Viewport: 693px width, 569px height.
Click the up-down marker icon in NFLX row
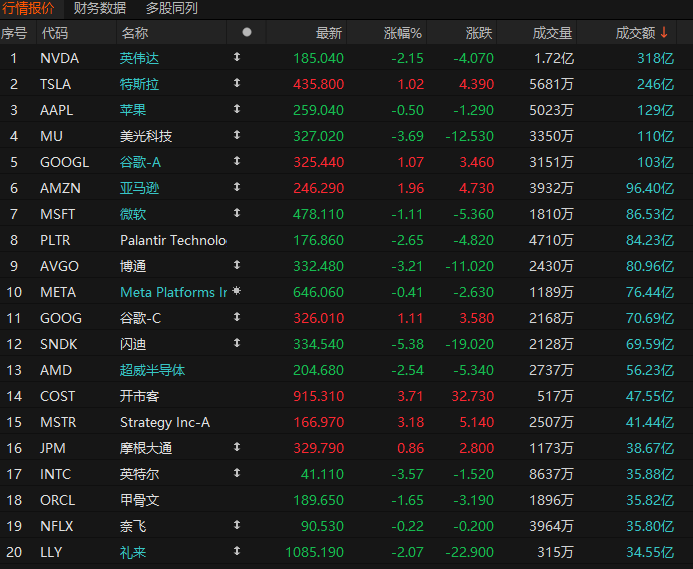pos(237,525)
